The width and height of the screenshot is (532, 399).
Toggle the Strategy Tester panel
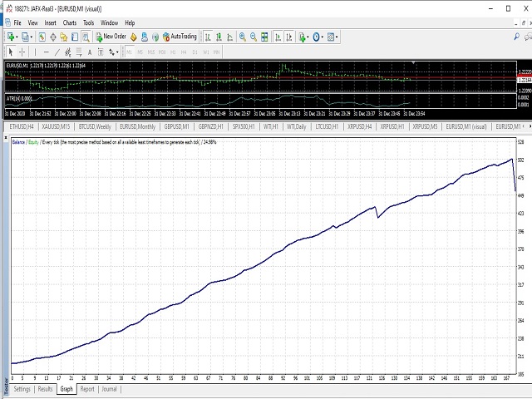click(x=86, y=37)
